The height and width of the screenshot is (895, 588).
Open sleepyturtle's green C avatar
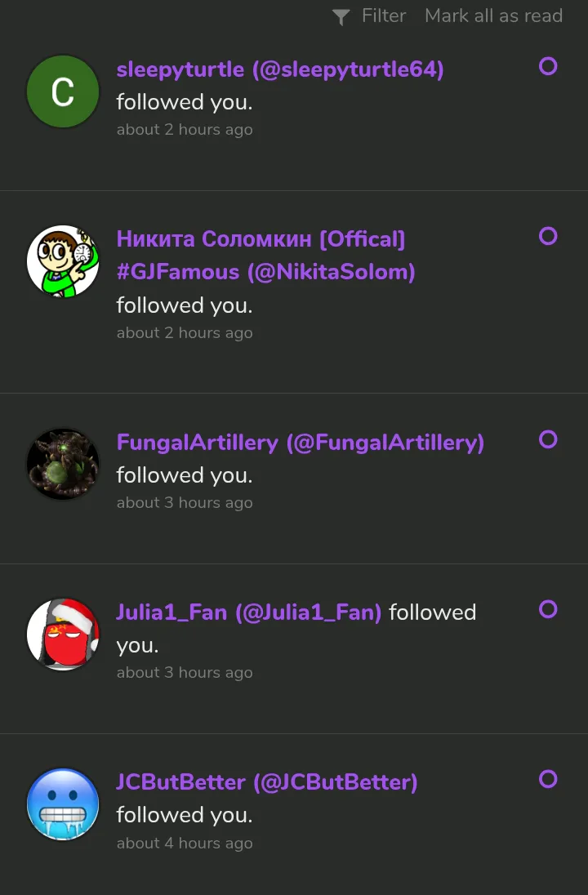point(63,92)
